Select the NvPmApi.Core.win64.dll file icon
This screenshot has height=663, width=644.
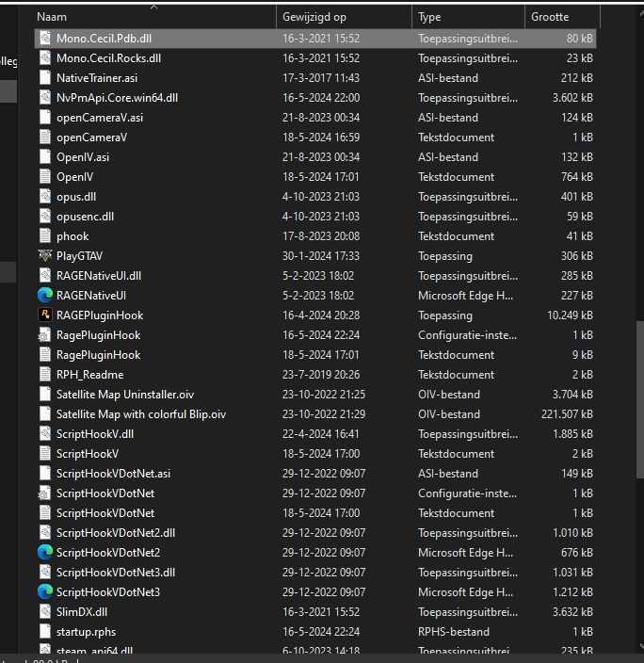(45, 98)
